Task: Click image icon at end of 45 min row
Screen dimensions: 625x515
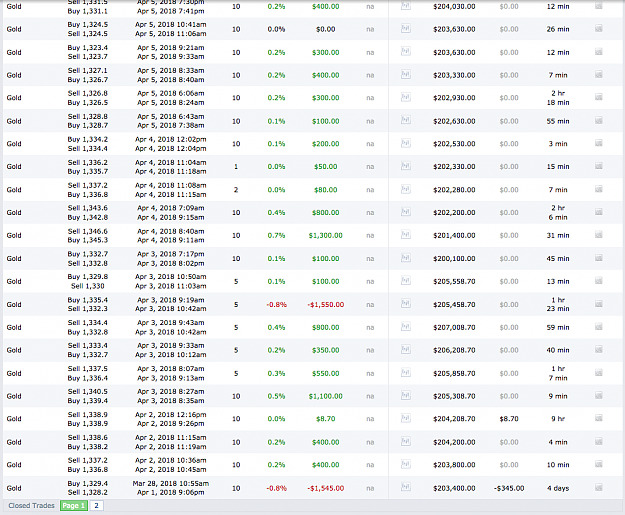Action: click(599, 258)
